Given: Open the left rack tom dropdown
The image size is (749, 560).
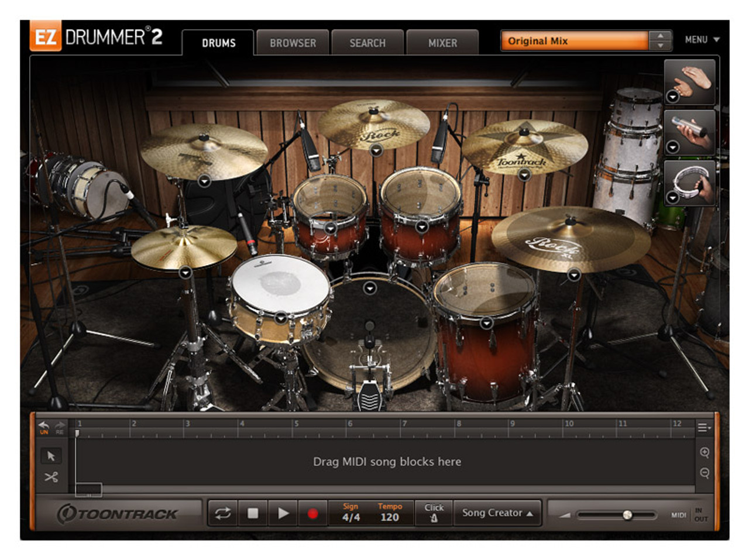Looking at the screenshot, I should coord(330,228).
